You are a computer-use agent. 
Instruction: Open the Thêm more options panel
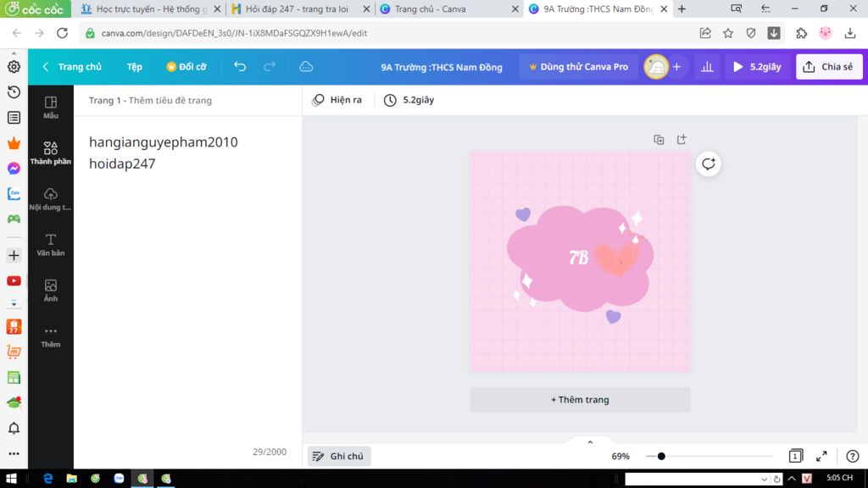click(x=50, y=335)
